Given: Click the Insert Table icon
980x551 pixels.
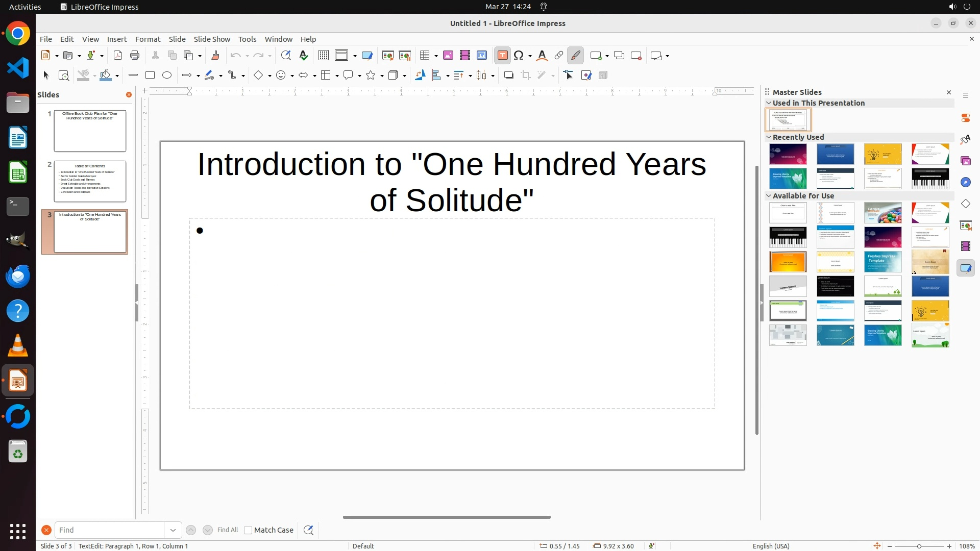Looking at the screenshot, I should pos(425,56).
